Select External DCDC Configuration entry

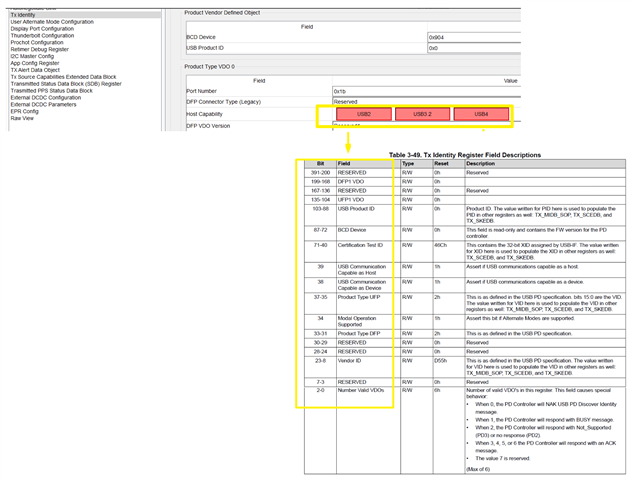coord(46,97)
